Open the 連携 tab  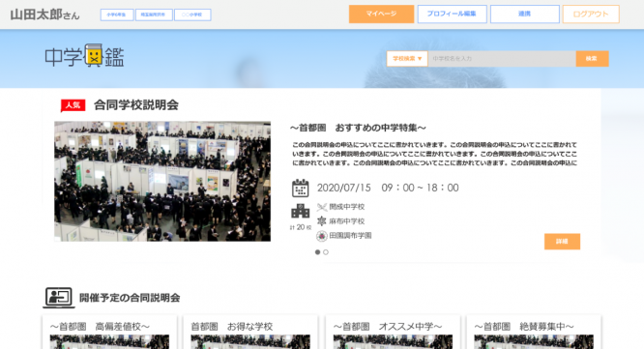pos(525,14)
